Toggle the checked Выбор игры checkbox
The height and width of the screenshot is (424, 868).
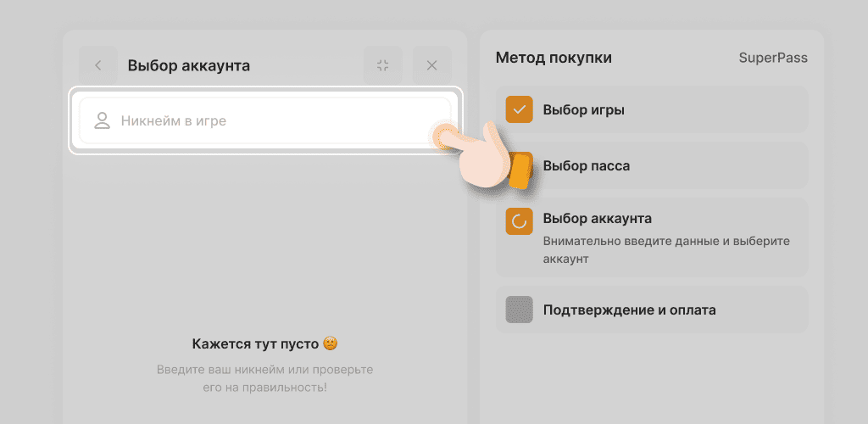tap(519, 109)
